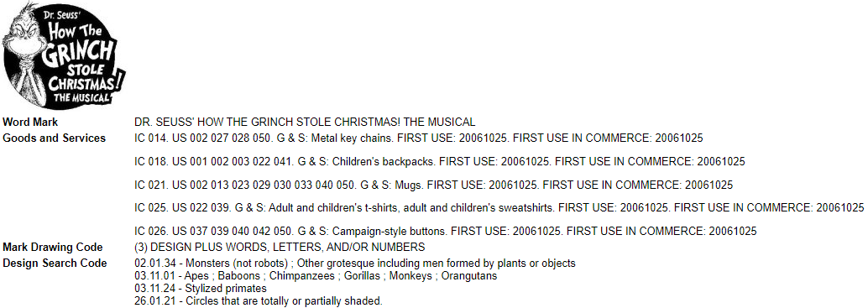The image size is (868, 308).
Task: Click design code 26.01.21 Circles line
Action: (x=259, y=301)
